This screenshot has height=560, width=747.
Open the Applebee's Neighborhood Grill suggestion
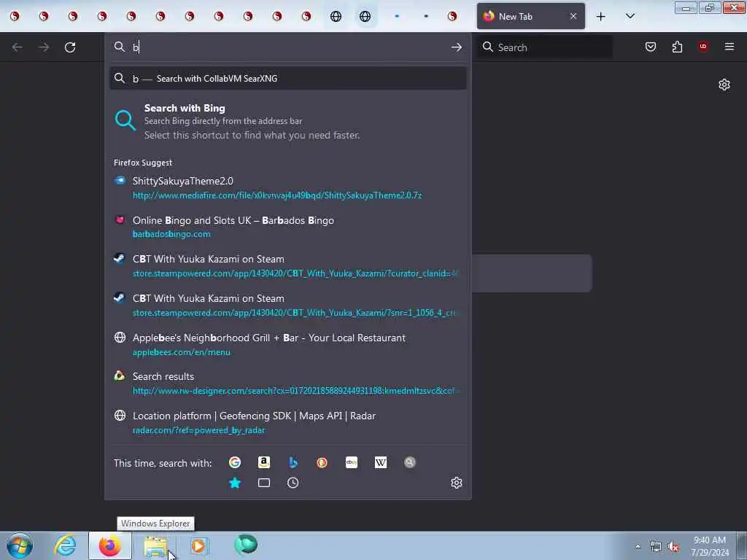point(287,344)
